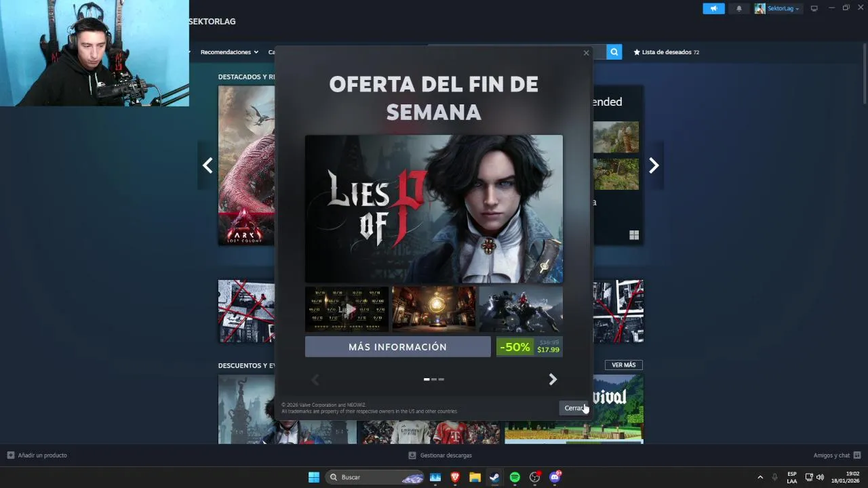
Task: Select the third popup page indicator dot
Action: click(441, 380)
